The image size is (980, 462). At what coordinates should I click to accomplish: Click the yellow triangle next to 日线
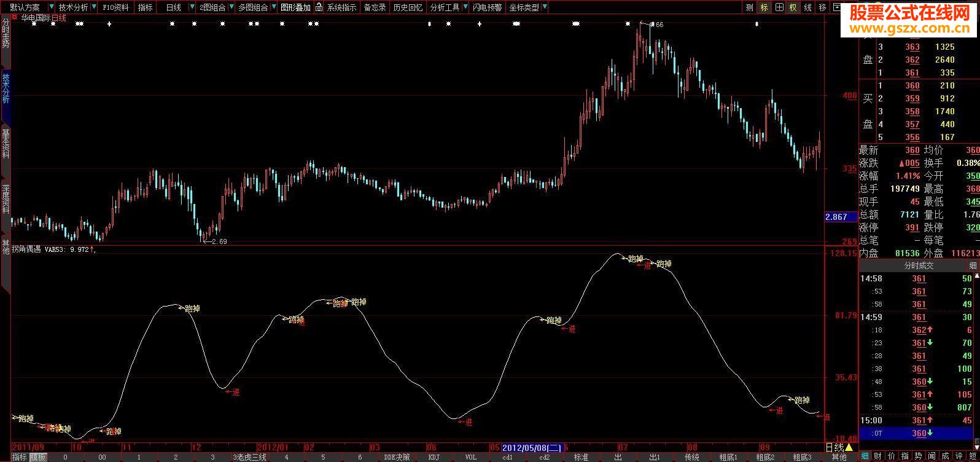[x=849, y=447]
